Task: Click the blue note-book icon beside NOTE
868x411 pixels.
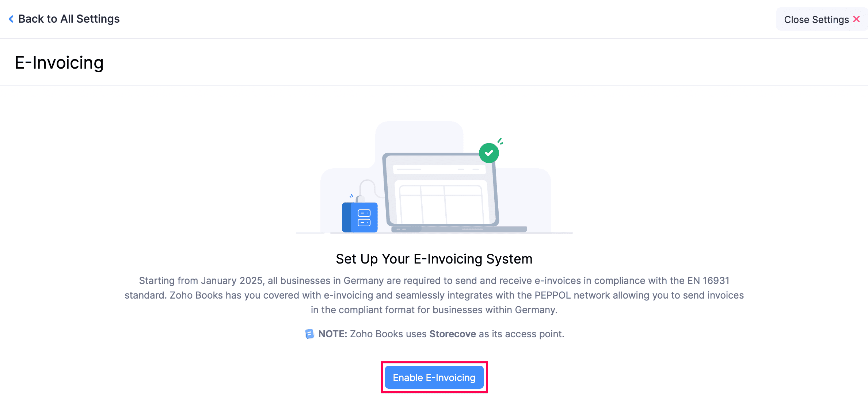Action: (309, 334)
